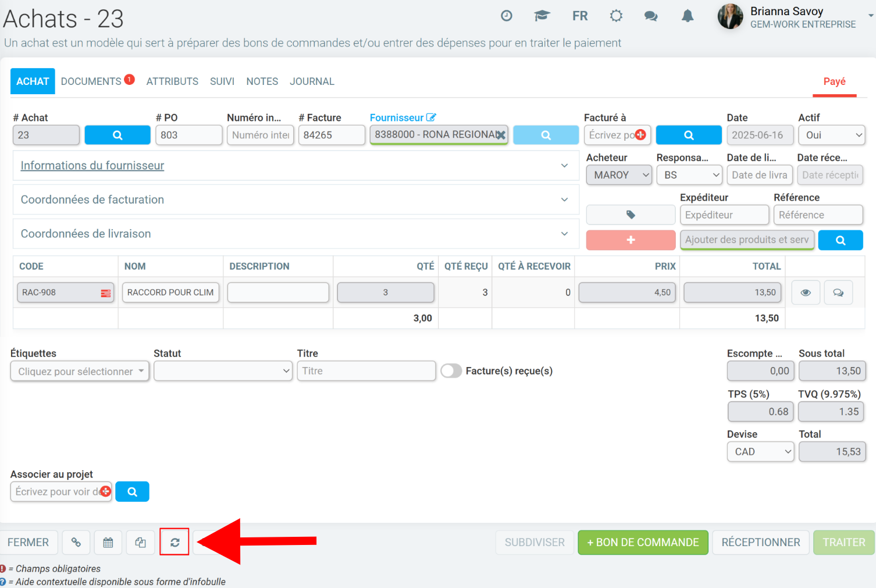Click the # PO field containing 803
The width and height of the screenshot is (876, 588).
click(189, 135)
